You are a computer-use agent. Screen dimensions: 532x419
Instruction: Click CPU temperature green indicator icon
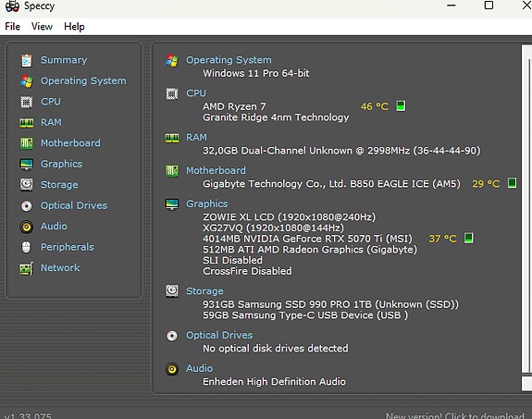401,105
